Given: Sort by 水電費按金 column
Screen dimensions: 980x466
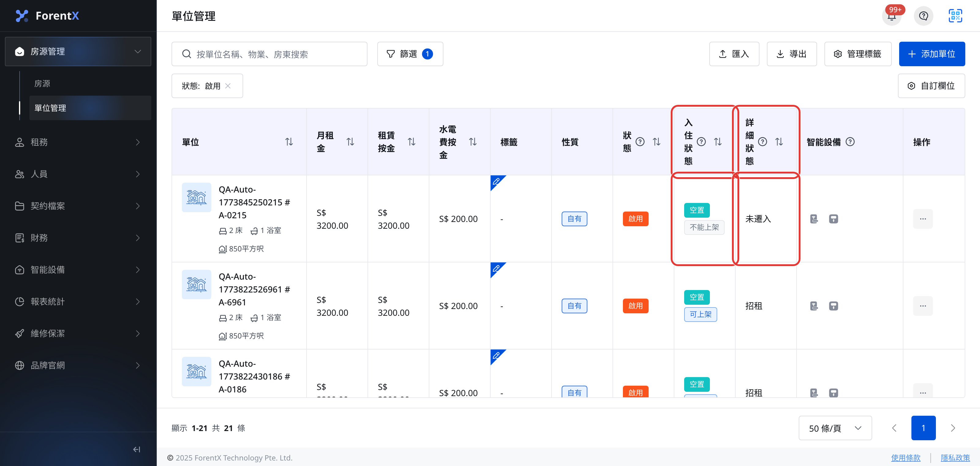Looking at the screenshot, I should click(473, 142).
